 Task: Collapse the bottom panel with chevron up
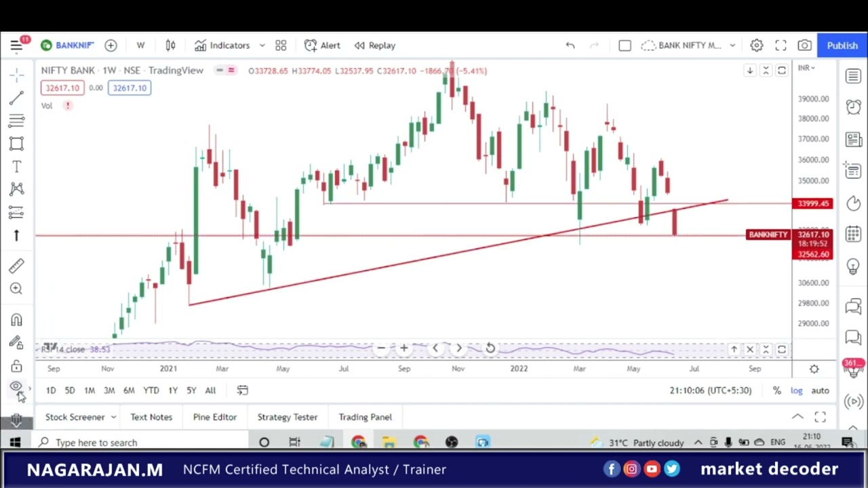797,417
